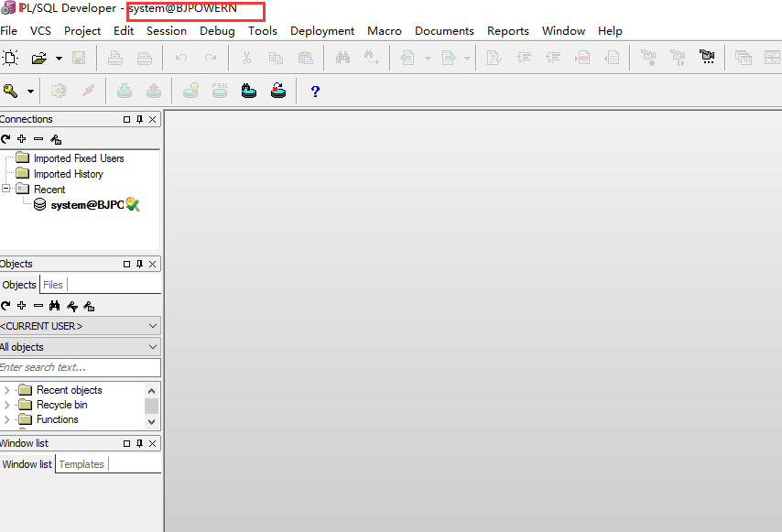
Task: Click the Redo arrow icon
Action: tap(211, 58)
